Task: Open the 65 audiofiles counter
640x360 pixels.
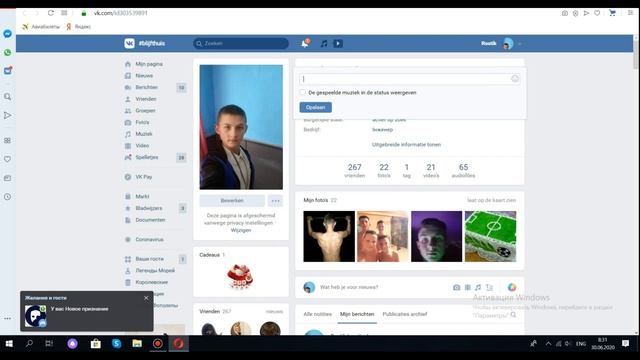Action: pos(463,170)
